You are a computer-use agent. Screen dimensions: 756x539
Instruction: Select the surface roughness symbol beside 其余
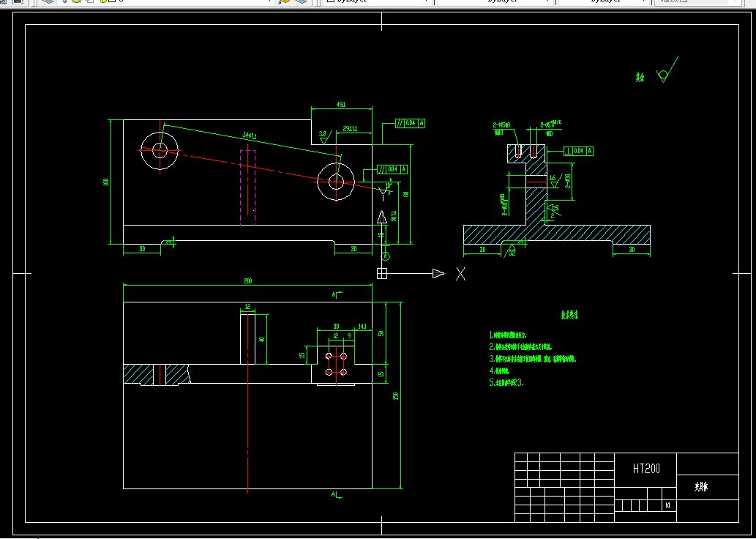(667, 70)
